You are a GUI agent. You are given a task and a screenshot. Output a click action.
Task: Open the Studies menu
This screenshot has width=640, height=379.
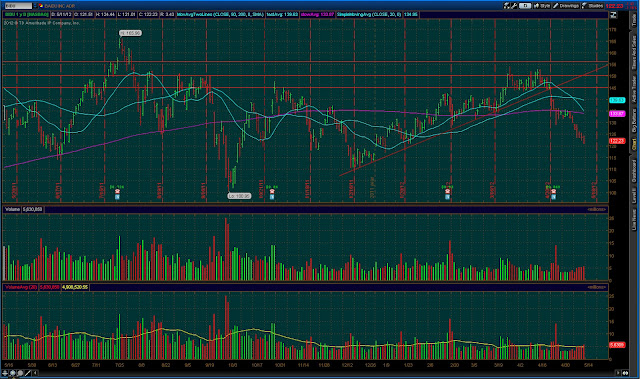[x=593, y=6]
